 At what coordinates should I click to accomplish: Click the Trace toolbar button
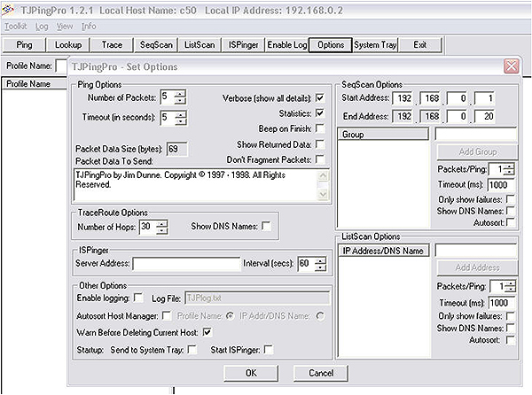pos(112,44)
